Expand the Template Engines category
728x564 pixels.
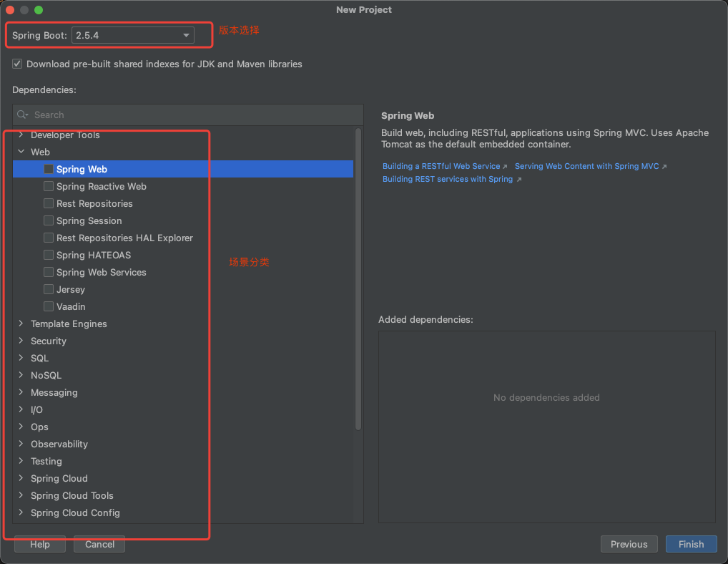click(x=21, y=324)
